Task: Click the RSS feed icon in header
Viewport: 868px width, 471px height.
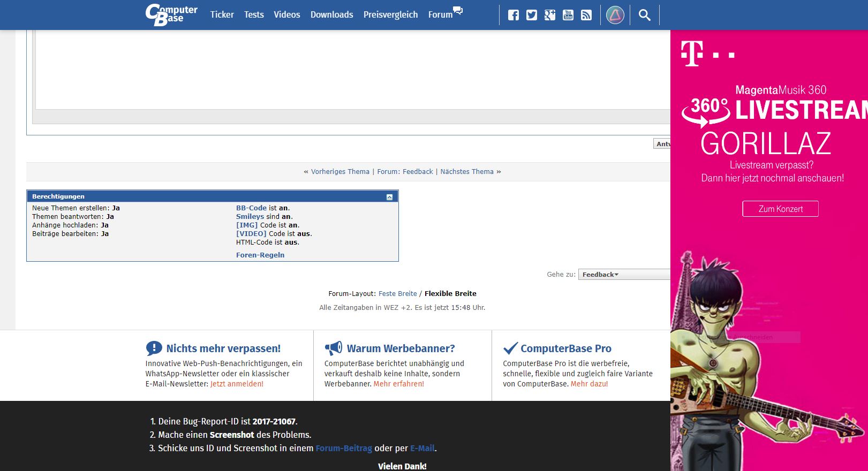Action: [x=586, y=15]
